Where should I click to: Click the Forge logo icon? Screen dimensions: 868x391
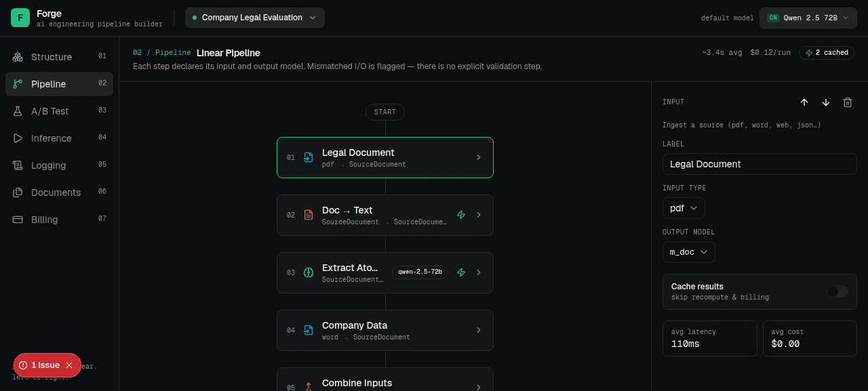pyautogui.click(x=20, y=18)
